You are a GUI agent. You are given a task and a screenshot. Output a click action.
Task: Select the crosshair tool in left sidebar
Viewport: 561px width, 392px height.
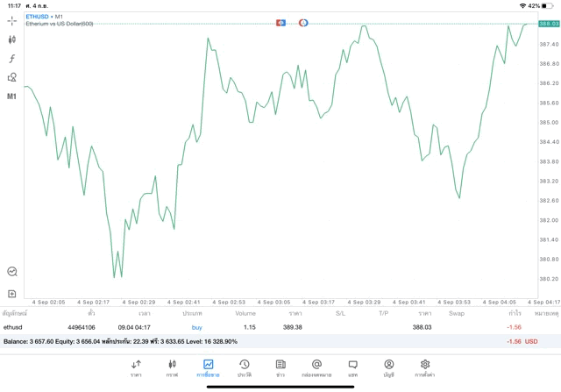12,20
